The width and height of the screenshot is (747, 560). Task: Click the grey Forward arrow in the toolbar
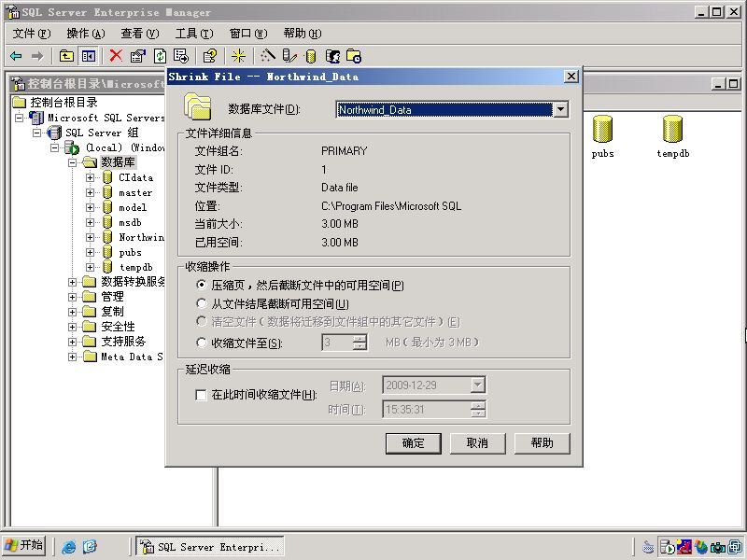click(36, 56)
